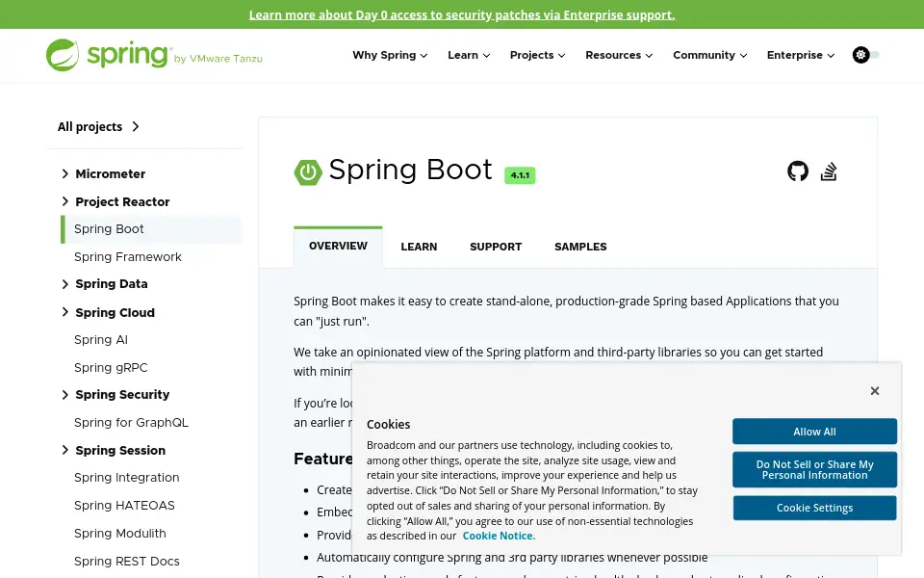Click the Cookies dialog heading
Image resolution: width=924 pixels, height=578 pixels.
[388, 424]
